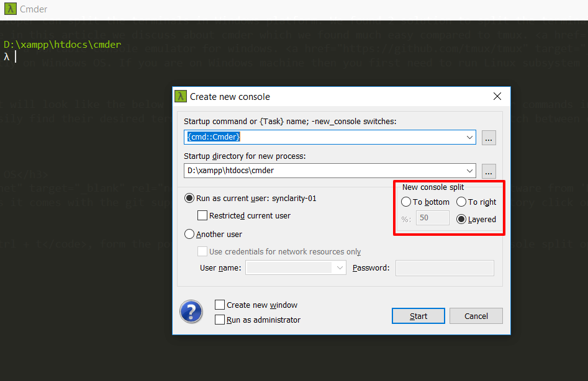The height and width of the screenshot is (381, 588).
Task: Select the Another user radio button
Action: 189,234
